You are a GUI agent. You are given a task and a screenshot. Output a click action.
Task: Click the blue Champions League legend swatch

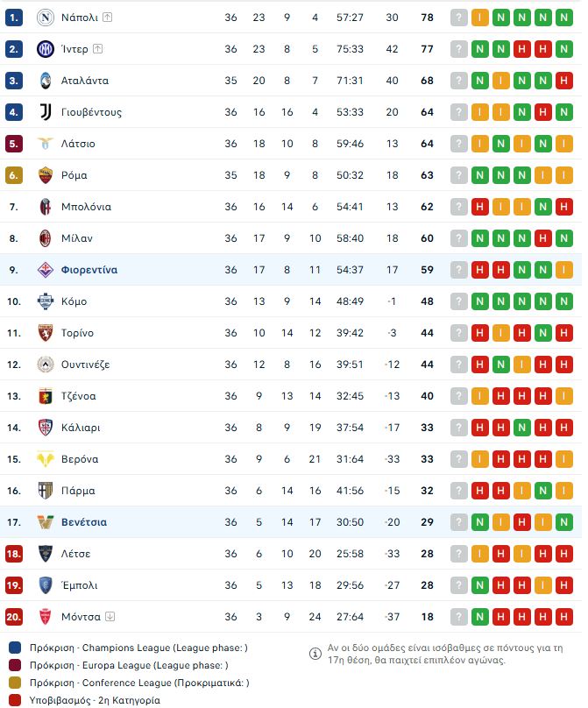(15, 648)
